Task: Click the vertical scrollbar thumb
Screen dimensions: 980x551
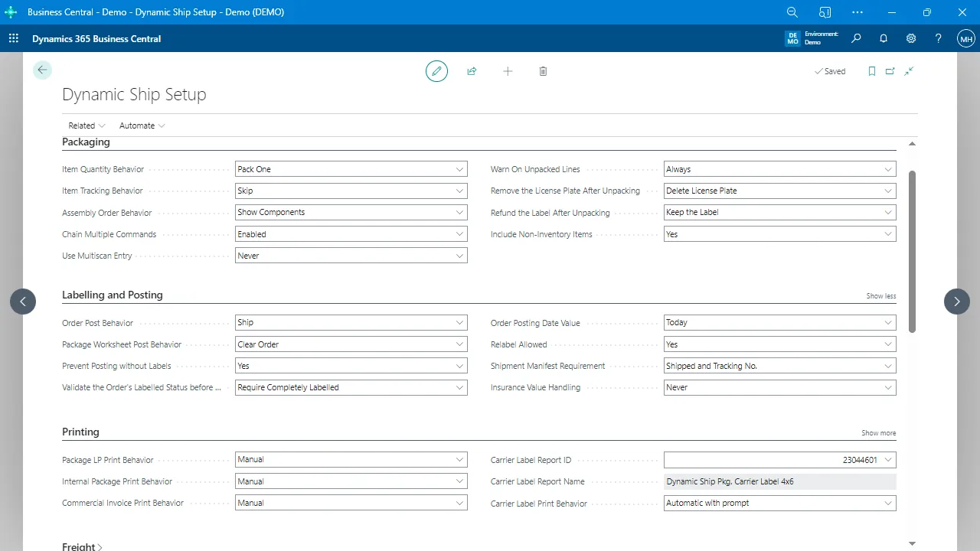Action: point(911,251)
